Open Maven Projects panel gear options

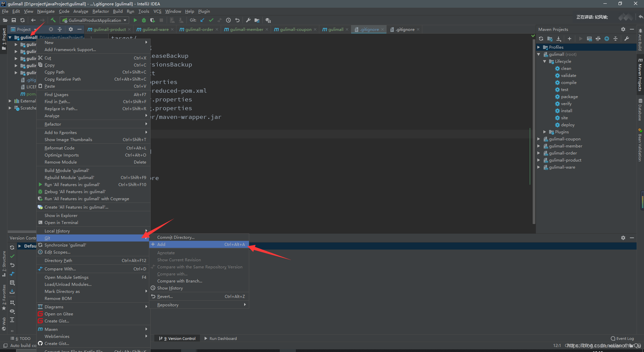[x=623, y=29]
